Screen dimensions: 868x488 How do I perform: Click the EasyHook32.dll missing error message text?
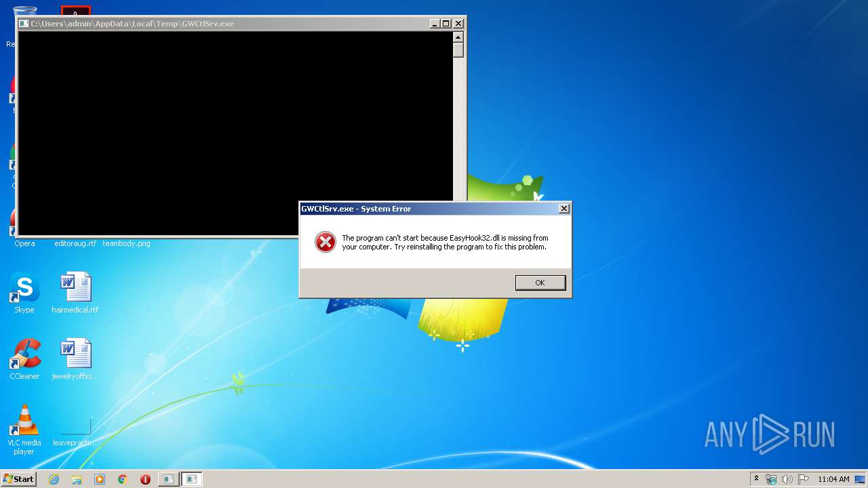coord(445,243)
